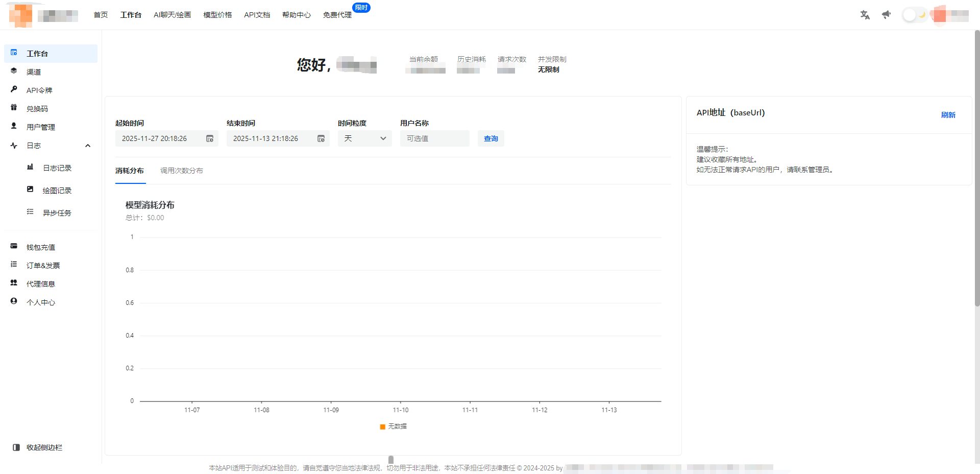
Task: Click the 日志记录 bar-chart icon
Action: click(x=30, y=167)
